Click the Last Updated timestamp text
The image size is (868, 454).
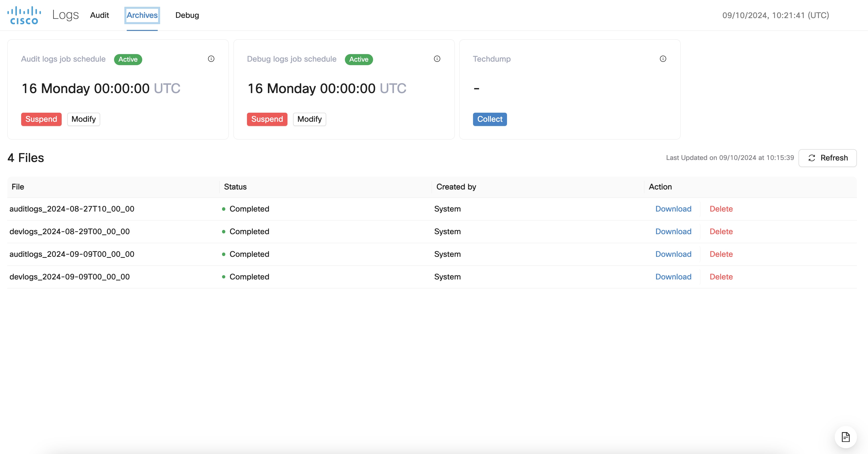click(730, 158)
